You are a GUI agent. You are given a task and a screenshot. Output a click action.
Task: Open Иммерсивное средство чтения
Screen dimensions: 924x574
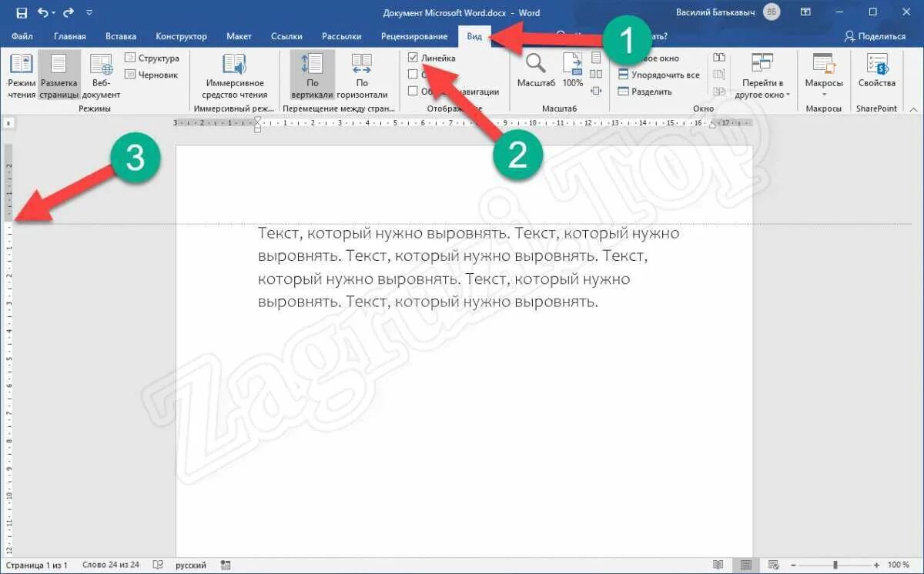[x=234, y=77]
